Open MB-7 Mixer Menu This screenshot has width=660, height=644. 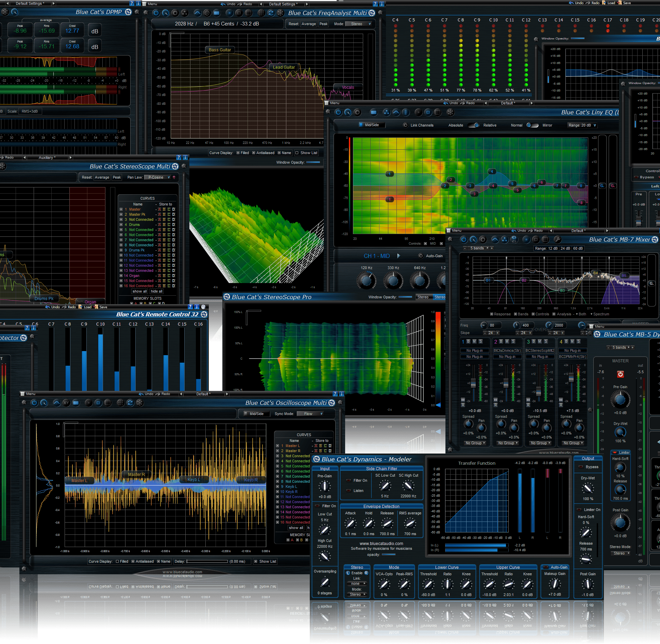[454, 230]
